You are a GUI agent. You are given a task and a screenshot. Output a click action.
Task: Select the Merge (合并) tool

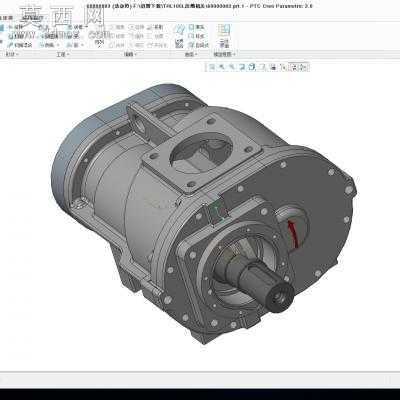pos(117,45)
